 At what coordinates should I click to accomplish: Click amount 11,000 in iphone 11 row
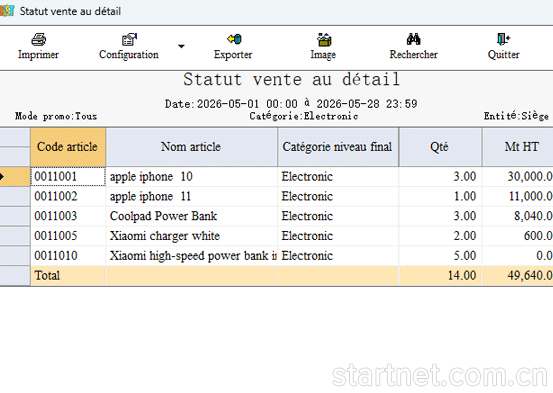(518, 196)
